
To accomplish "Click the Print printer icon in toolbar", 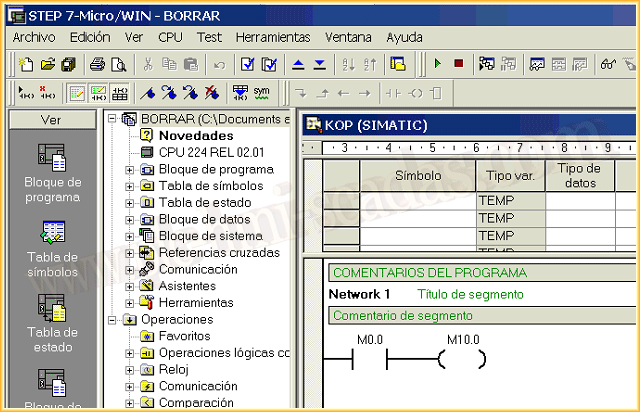I will (x=98, y=64).
